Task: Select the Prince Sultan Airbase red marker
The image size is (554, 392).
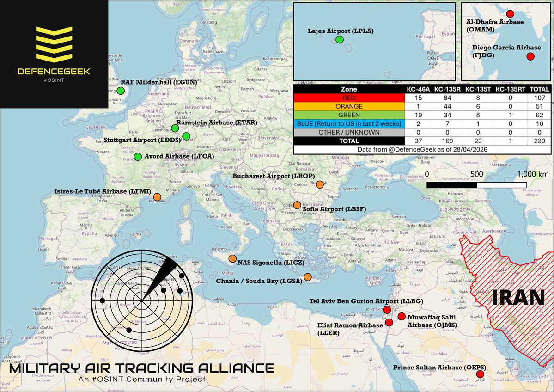Action: click(480, 374)
